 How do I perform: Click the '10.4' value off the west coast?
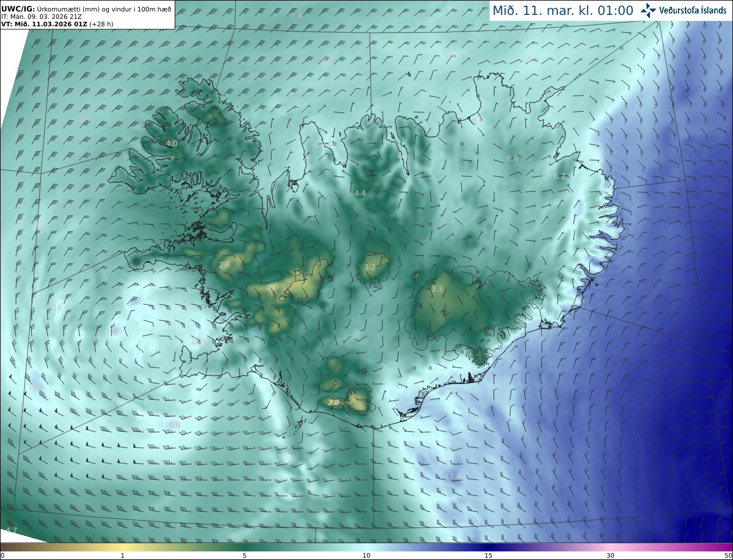pyautogui.click(x=60, y=307)
